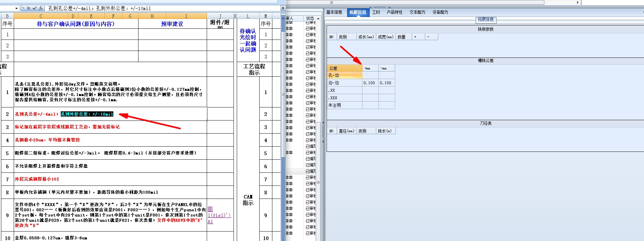Select the 工艺流程指示 cell
644x241 pixels.
pos(254,69)
